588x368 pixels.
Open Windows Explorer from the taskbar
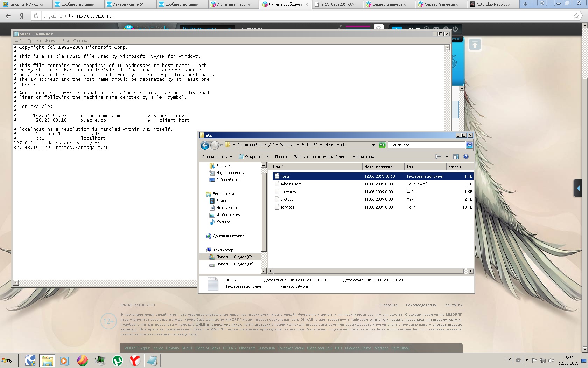click(47, 361)
